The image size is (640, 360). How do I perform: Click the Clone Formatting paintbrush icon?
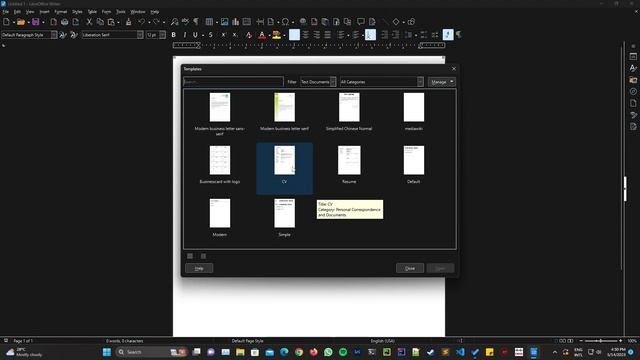coord(129,22)
